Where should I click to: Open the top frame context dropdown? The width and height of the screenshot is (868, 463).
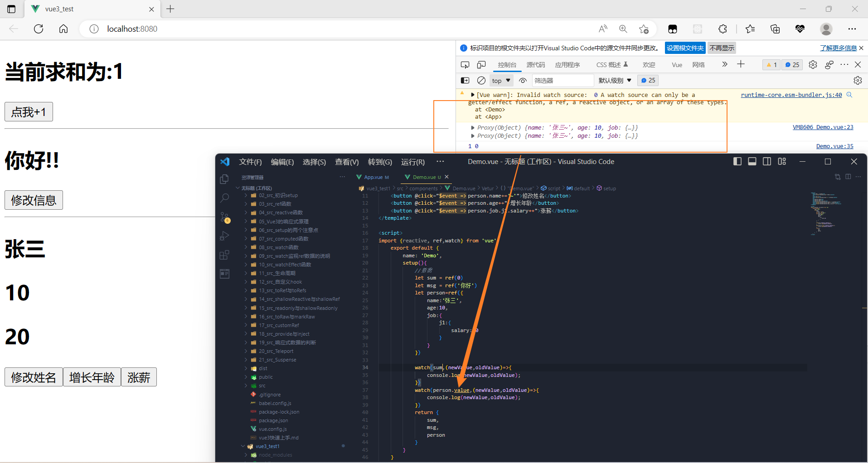[500, 80]
